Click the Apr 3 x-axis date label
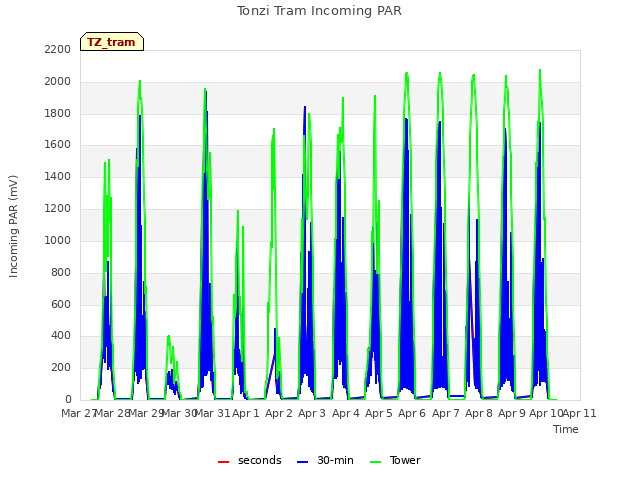This screenshot has height=480, width=640. (x=312, y=413)
